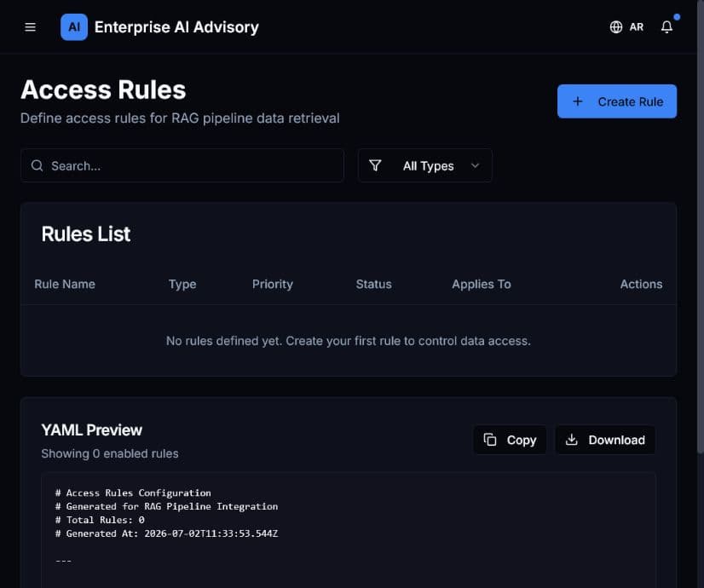The image size is (704, 588).
Task: Click 'Showing 0 enabled rules' text
Action: tap(110, 454)
